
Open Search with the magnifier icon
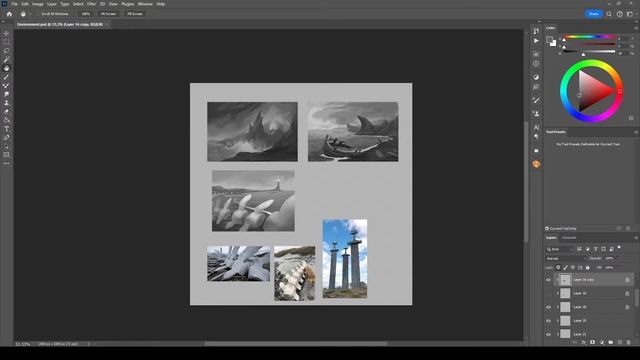609,14
